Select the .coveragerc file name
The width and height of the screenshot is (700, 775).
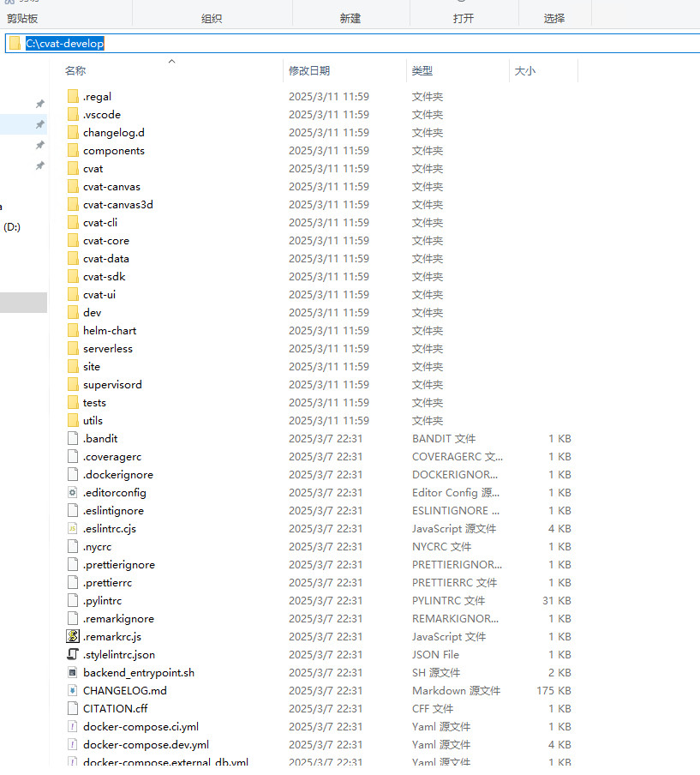pos(112,456)
